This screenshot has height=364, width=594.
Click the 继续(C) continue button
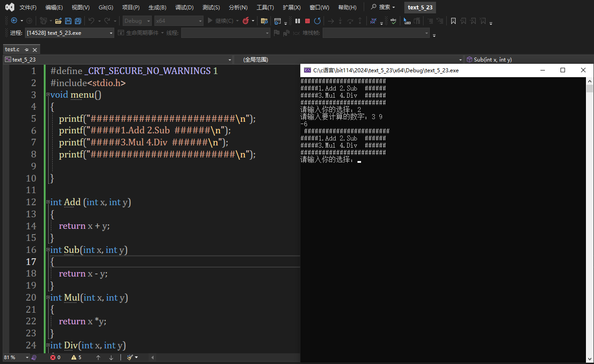[220, 21]
